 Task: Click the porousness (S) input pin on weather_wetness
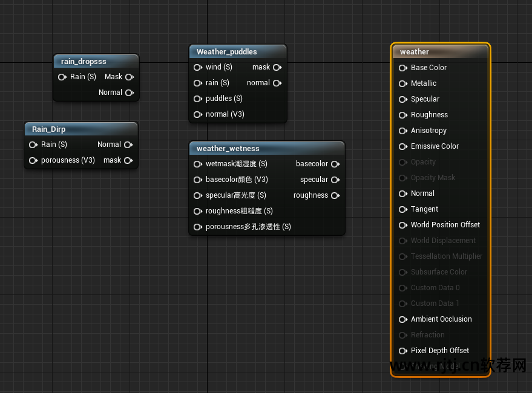click(x=197, y=227)
